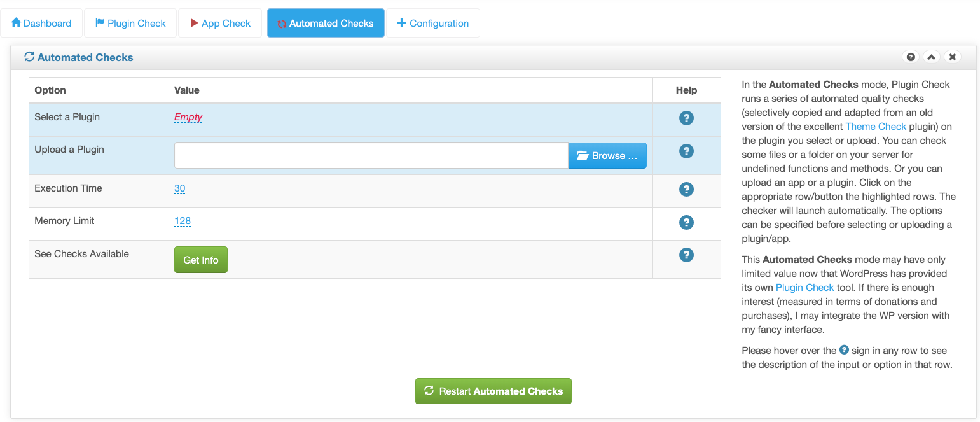
Task: Close the Automated Checks panel
Action: pyautogui.click(x=952, y=57)
